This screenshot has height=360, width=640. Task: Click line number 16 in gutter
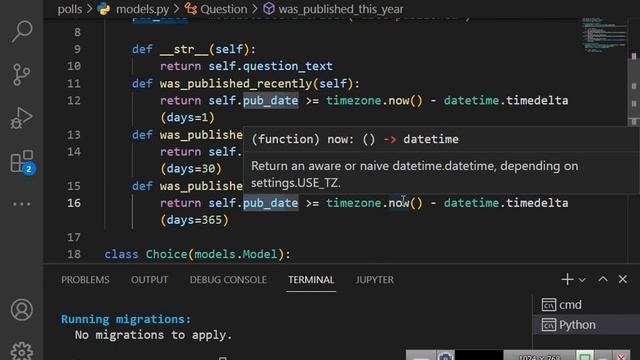pyautogui.click(x=74, y=203)
